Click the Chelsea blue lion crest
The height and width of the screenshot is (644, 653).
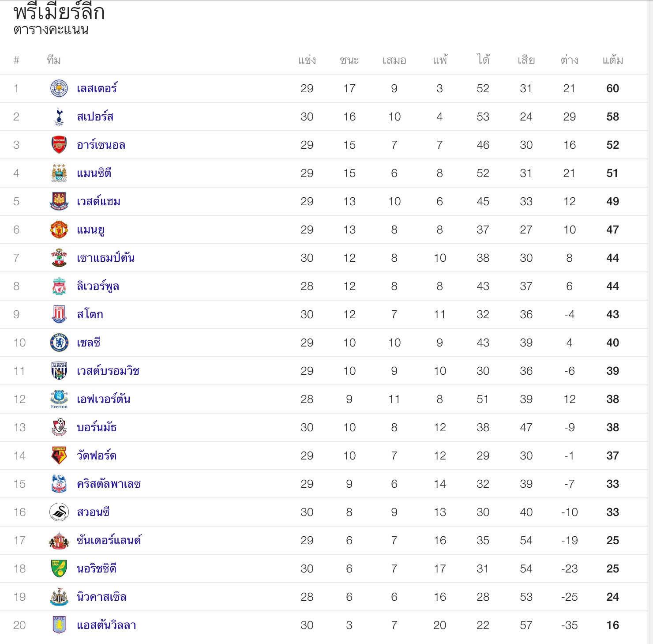click(59, 343)
